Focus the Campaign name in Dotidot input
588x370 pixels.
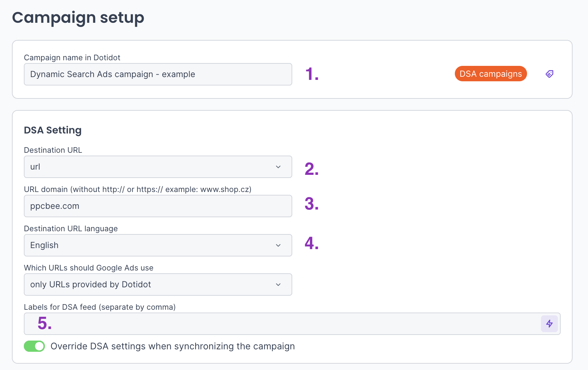point(158,74)
